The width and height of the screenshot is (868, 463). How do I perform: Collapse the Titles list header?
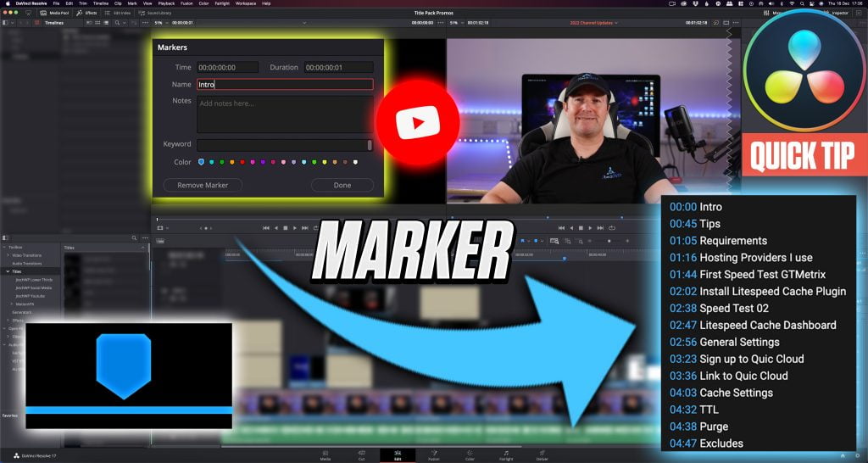tap(143, 248)
